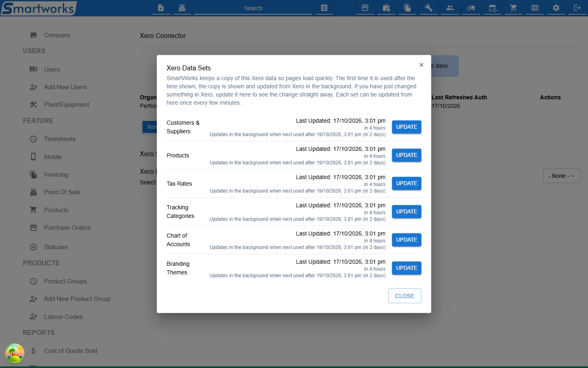The height and width of the screenshot is (368, 588).
Task: Open the calendar refresh icon in top toolbar
Action: pos(492,8)
